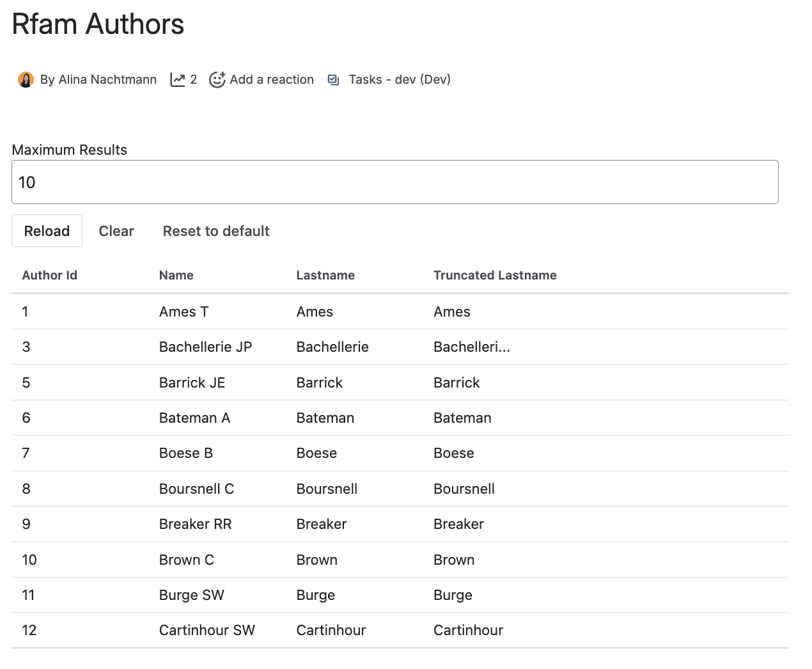812x669 pixels.
Task: Click the Truncated Lastname column header
Action: (495, 275)
